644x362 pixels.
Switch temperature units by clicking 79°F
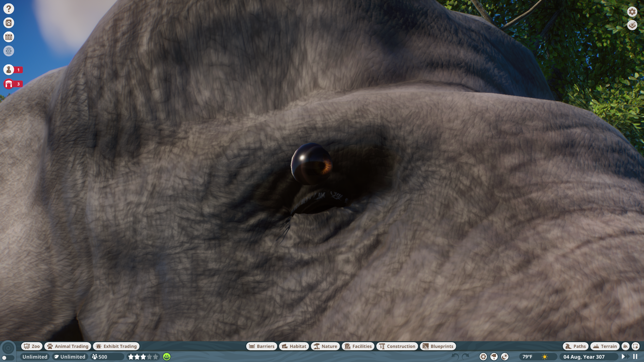click(528, 357)
